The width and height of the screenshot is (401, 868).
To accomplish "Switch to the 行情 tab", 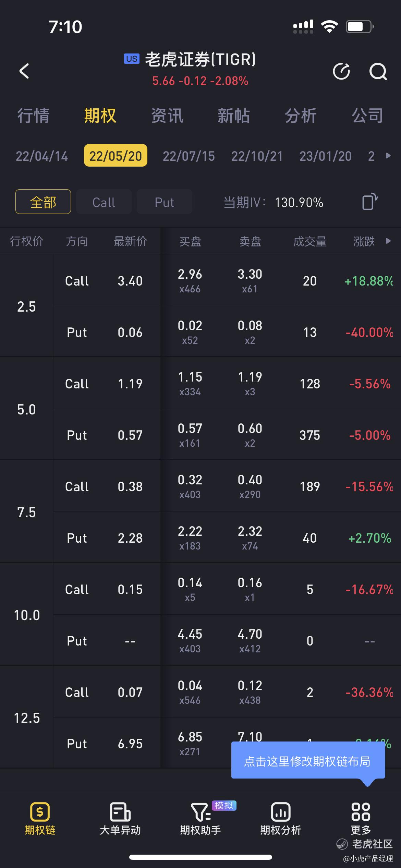I will tap(34, 116).
